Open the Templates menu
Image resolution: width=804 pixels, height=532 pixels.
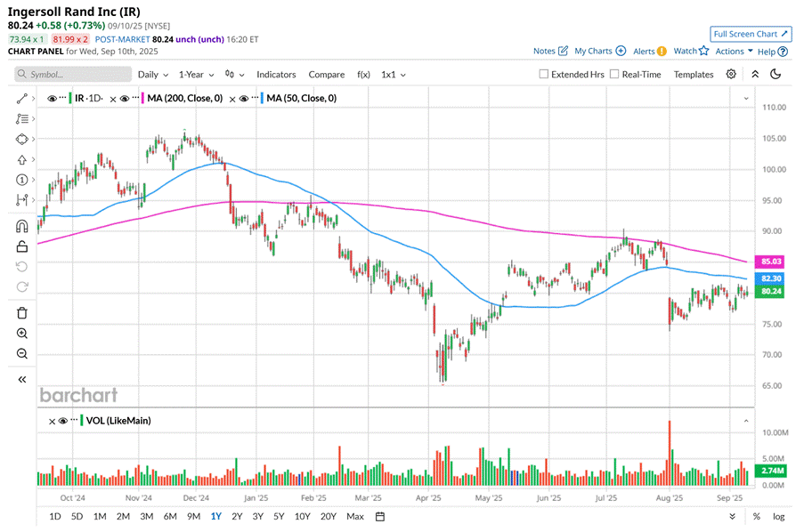tap(694, 75)
